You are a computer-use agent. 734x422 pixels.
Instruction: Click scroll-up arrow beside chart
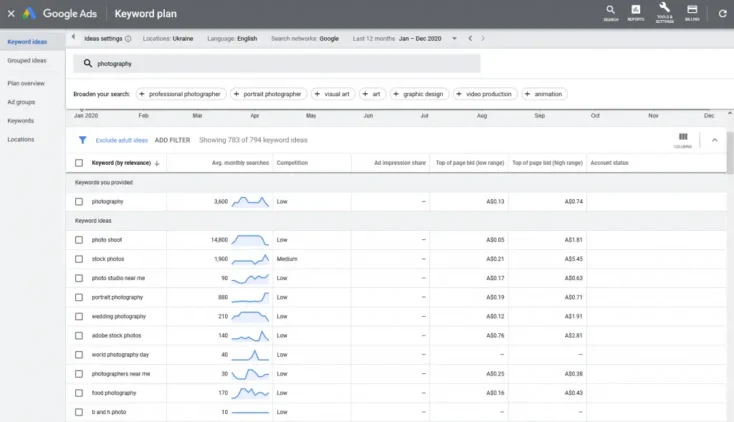[730, 113]
